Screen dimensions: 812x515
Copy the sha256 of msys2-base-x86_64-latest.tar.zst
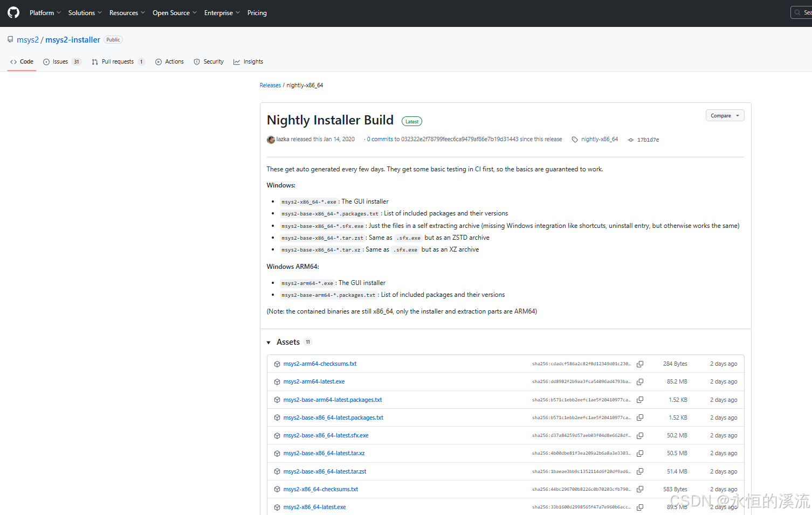(640, 471)
